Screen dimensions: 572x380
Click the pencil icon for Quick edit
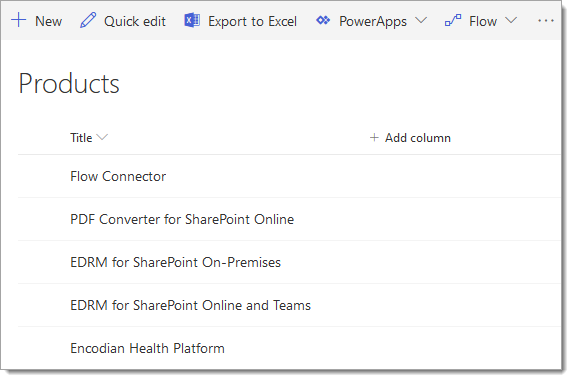point(88,20)
